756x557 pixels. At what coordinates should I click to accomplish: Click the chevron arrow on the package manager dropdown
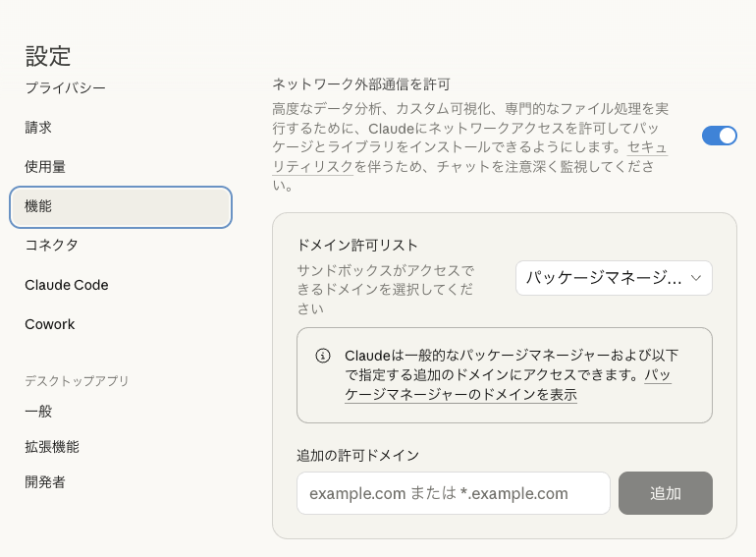tap(695, 278)
